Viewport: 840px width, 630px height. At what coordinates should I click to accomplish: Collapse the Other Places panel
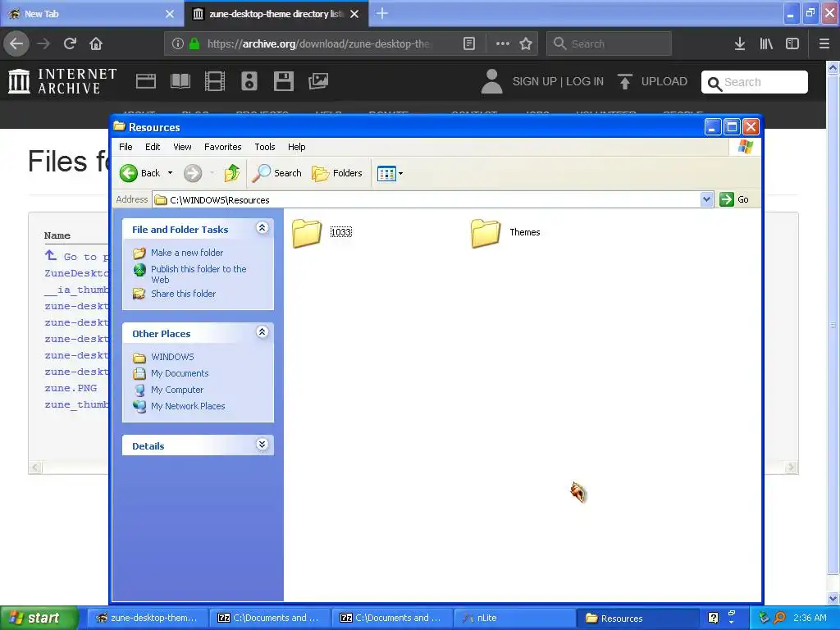[262, 332]
